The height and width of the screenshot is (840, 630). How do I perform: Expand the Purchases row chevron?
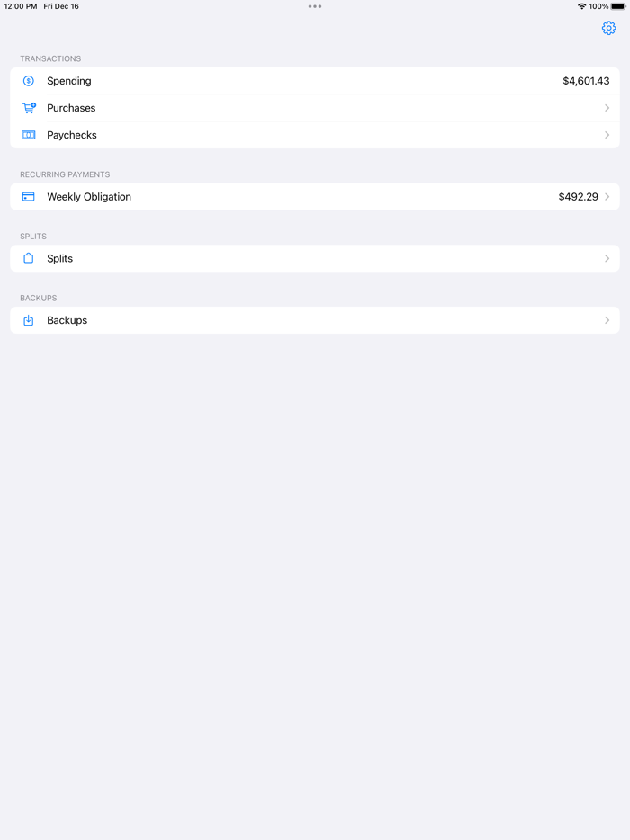click(608, 108)
